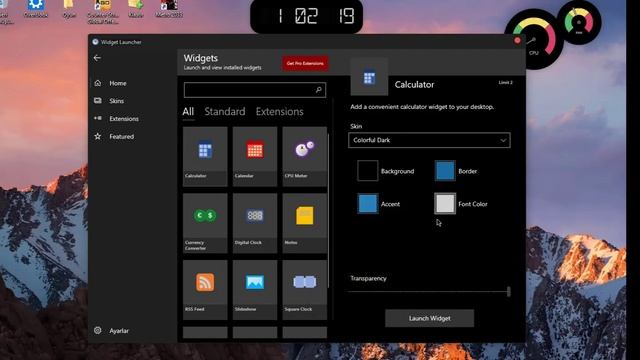Viewport: 640px width, 360px height.
Task: Pick the Border color swatch
Action: coord(445,171)
